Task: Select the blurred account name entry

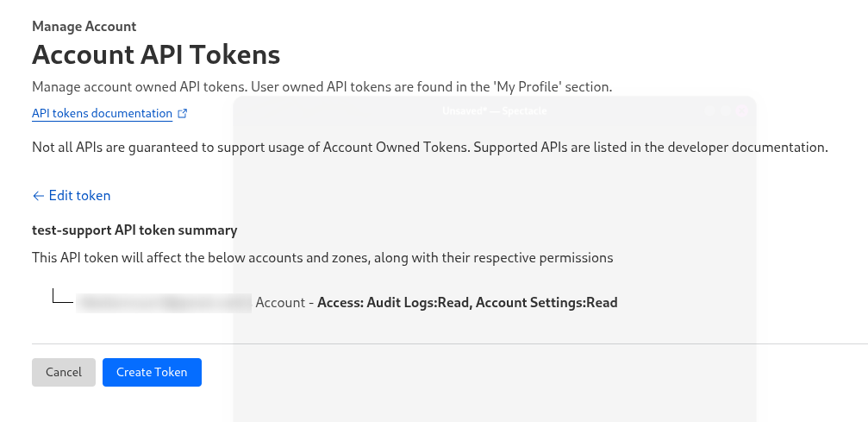Action: point(164,303)
